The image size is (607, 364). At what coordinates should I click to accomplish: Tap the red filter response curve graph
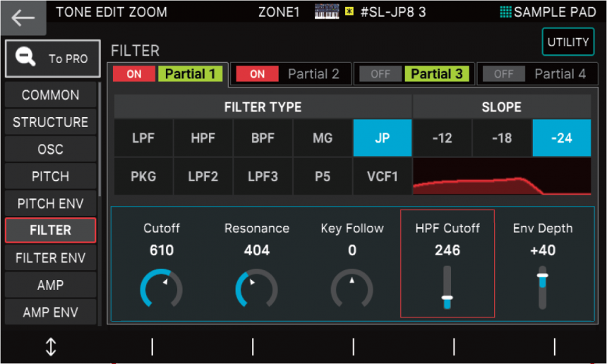tap(502, 176)
